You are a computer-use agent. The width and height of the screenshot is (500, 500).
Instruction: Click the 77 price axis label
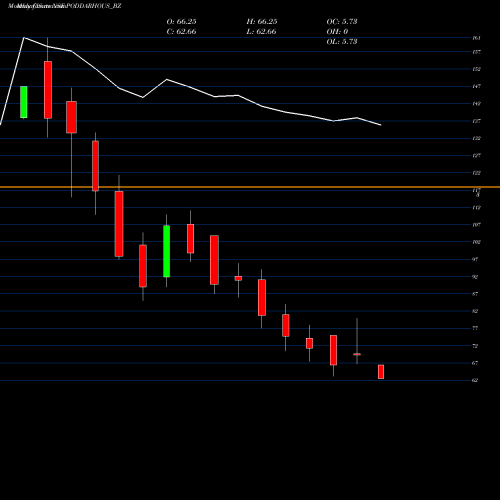click(475, 328)
